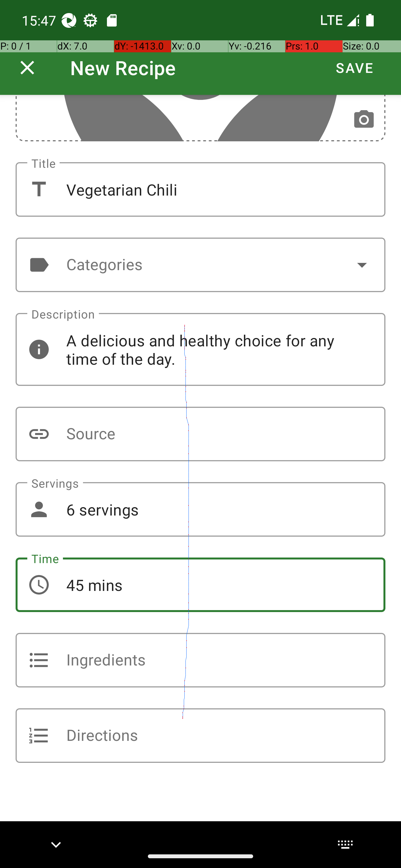This screenshot has width=401, height=868.
Task: Click the Description info icon
Action: click(39, 349)
